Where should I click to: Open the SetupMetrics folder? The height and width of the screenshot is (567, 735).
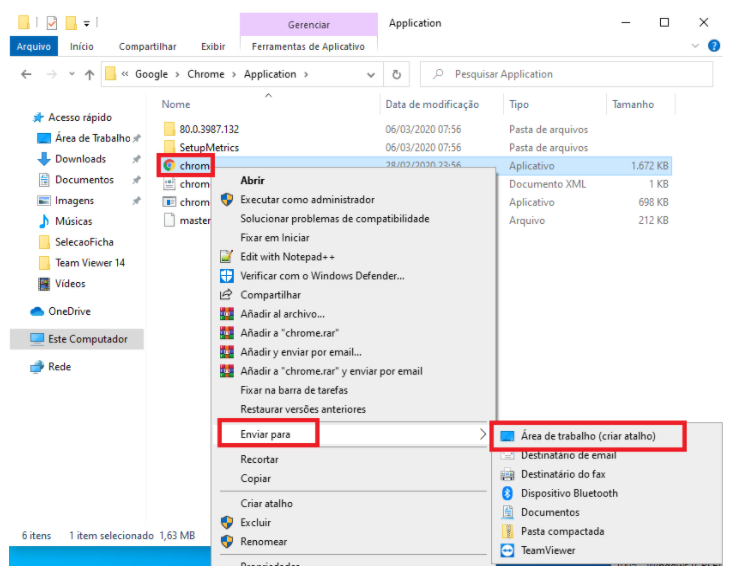(208, 147)
